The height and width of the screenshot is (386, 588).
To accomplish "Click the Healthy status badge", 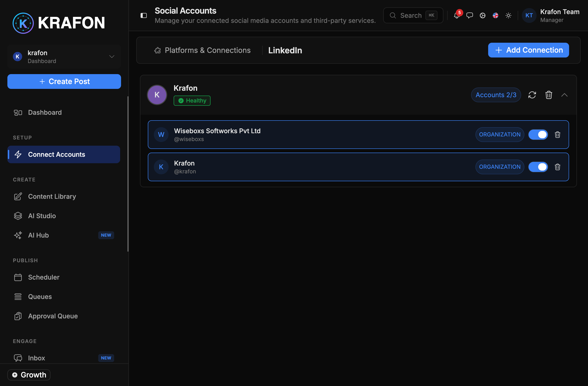I will click(x=192, y=101).
